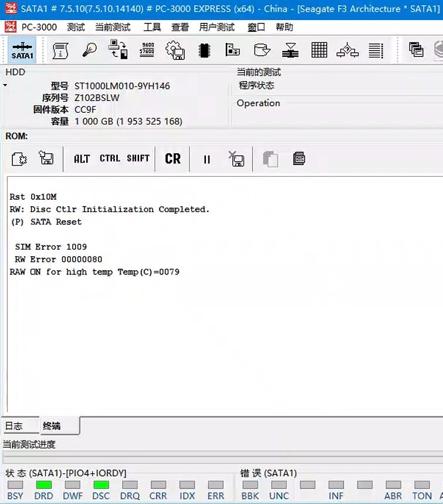Click capacity value 1 000 GB

(94, 122)
